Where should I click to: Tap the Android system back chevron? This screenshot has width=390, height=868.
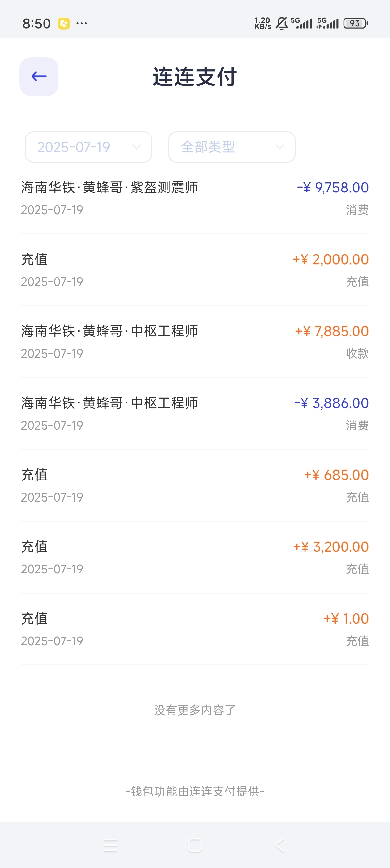coord(280,845)
